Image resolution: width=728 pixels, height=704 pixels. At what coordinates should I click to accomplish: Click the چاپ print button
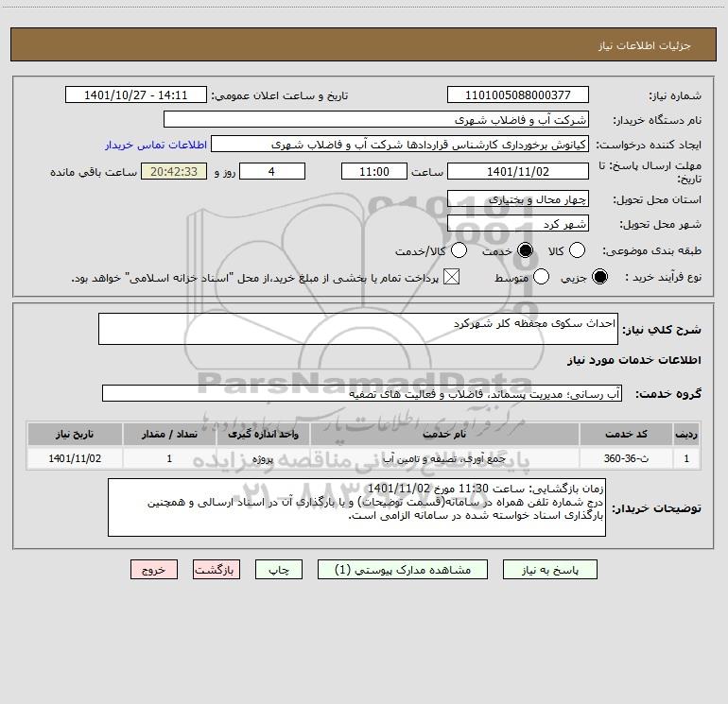pyautogui.click(x=279, y=570)
